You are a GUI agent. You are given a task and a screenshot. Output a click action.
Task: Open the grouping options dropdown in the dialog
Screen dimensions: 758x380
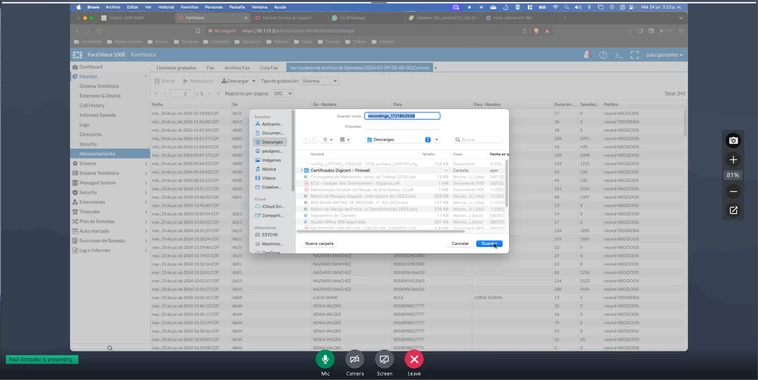click(345, 140)
